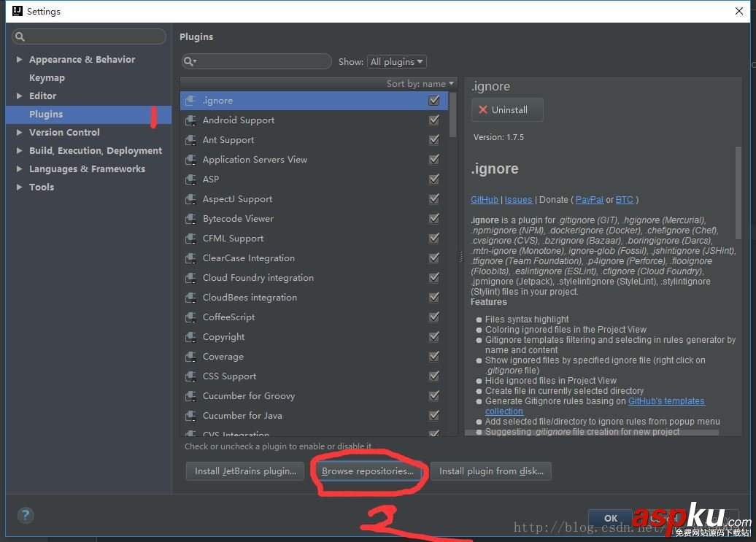The width and height of the screenshot is (756, 542).
Task: Expand the Tools settings node
Action: click(19, 187)
